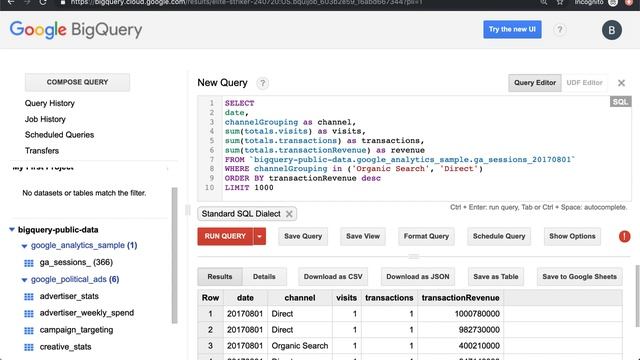Open Transfers
This screenshot has height=360, width=640.
click(42, 151)
